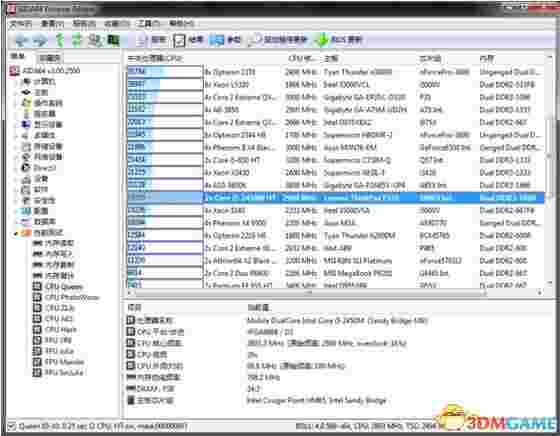Select the DirectX tree node
This screenshot has width=560, height=436.
tap(39, 168)
